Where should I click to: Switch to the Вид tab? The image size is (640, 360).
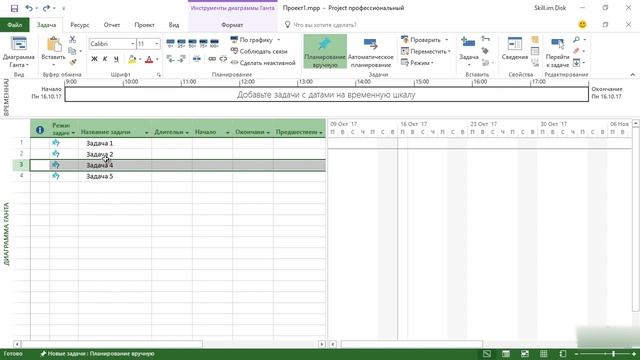click(174, 25)
